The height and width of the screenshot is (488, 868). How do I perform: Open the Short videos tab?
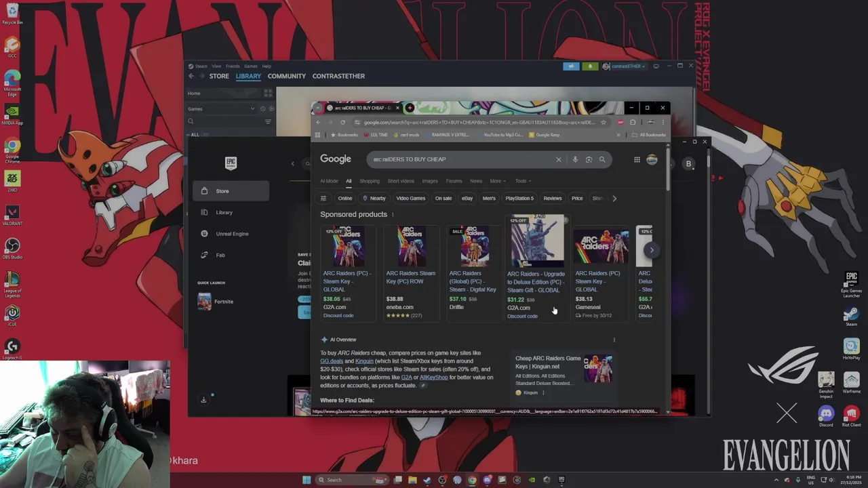pyautogui.click(x=401, y=181)
